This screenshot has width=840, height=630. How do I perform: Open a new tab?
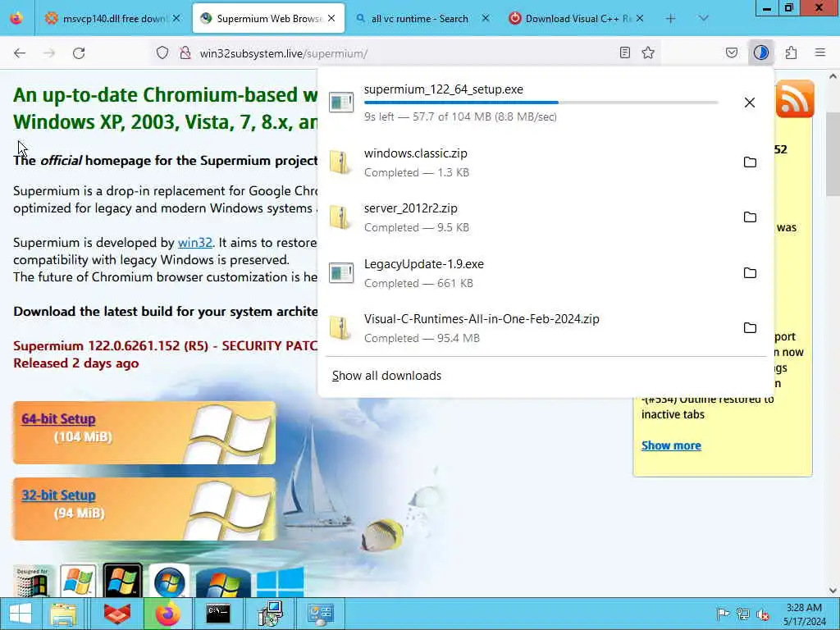coord(670,19)
